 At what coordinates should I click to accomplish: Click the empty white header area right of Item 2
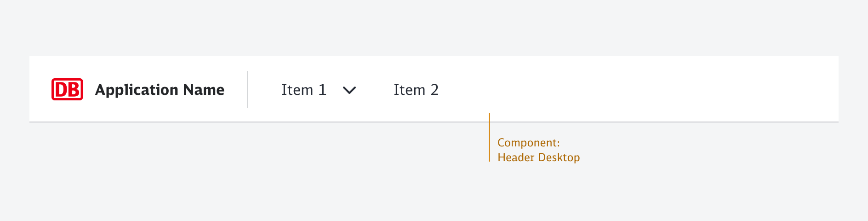click(644, 89)
